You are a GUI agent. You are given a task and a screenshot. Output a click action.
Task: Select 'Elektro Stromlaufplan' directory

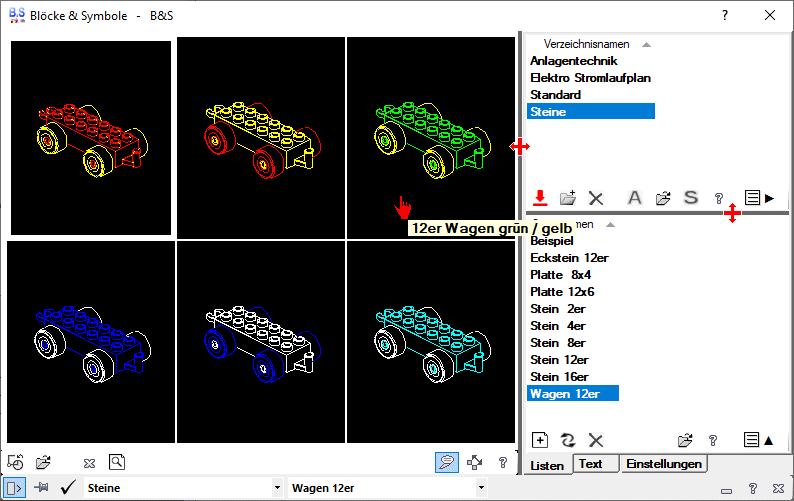tap(590, 78)
